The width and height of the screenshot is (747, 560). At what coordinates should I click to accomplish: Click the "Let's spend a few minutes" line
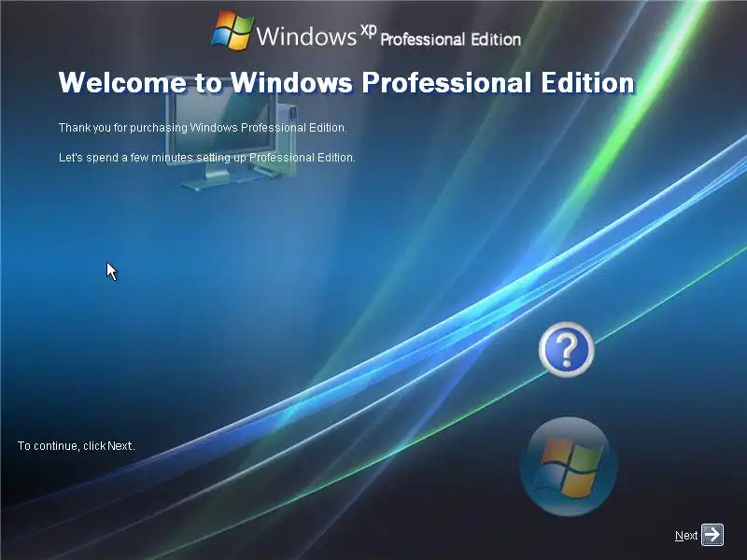point(206,158)
